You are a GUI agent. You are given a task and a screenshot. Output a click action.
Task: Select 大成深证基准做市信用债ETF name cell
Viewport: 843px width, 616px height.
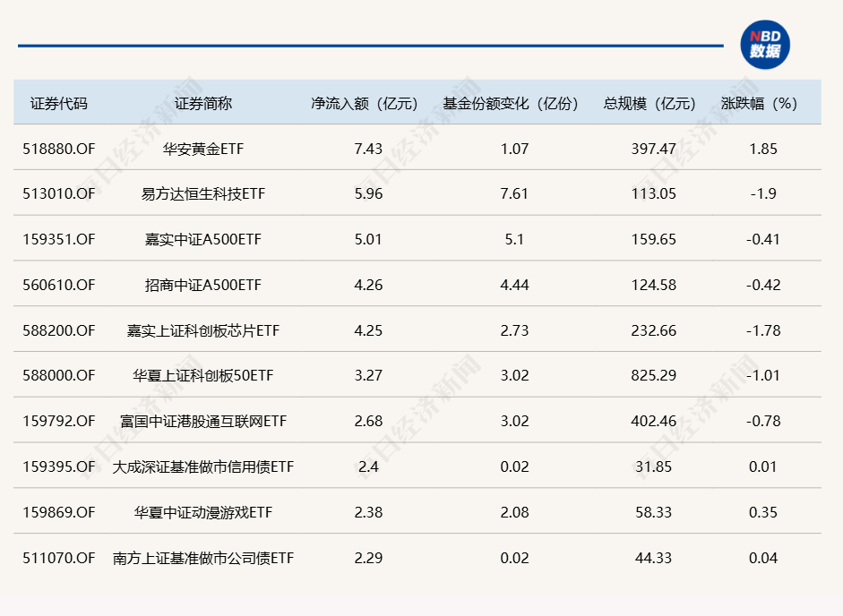tap(203, 466)
